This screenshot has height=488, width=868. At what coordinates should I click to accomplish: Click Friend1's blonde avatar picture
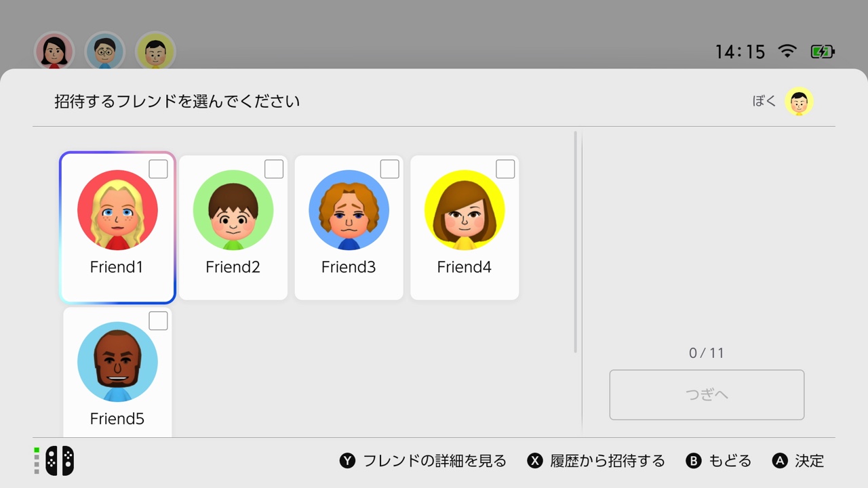(117, 210)
